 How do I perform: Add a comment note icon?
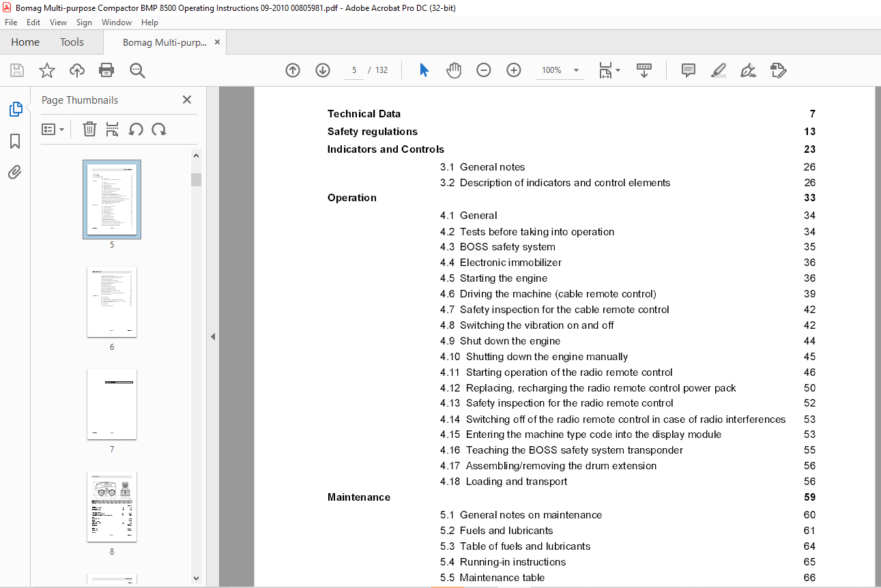(x=689, y=70)
